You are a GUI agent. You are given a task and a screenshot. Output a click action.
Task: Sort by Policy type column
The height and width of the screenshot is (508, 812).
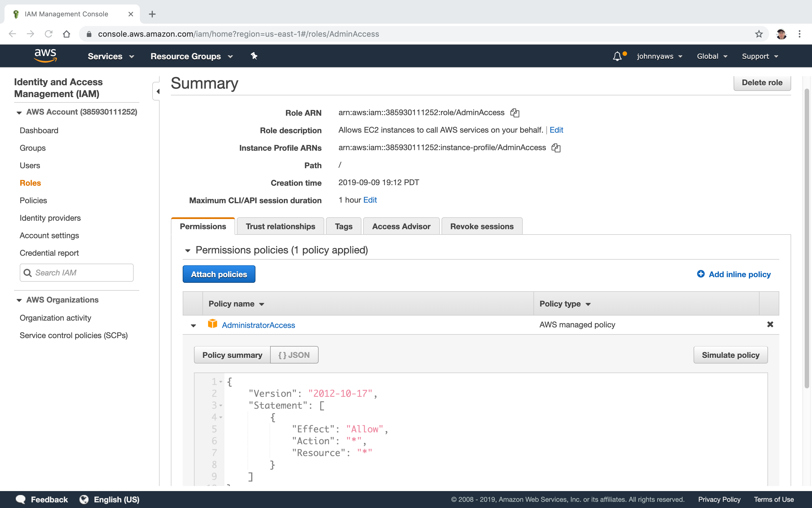click(x=565, y=304)
